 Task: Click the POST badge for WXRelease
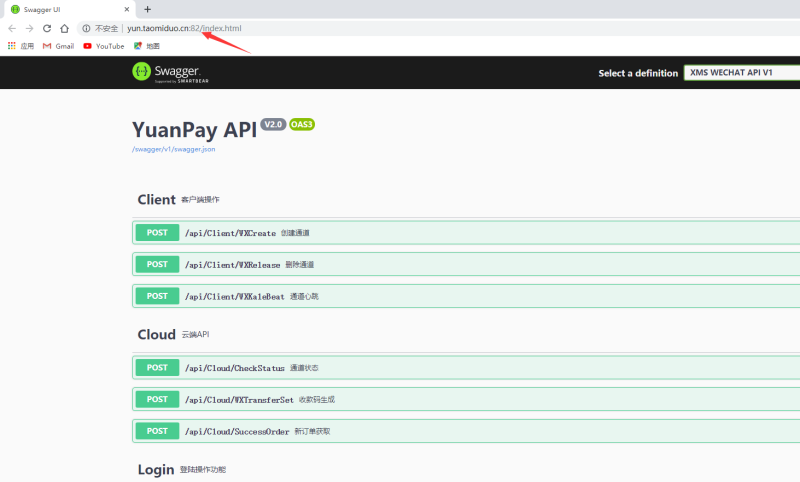pyautogui.click(x=157, y=264)
